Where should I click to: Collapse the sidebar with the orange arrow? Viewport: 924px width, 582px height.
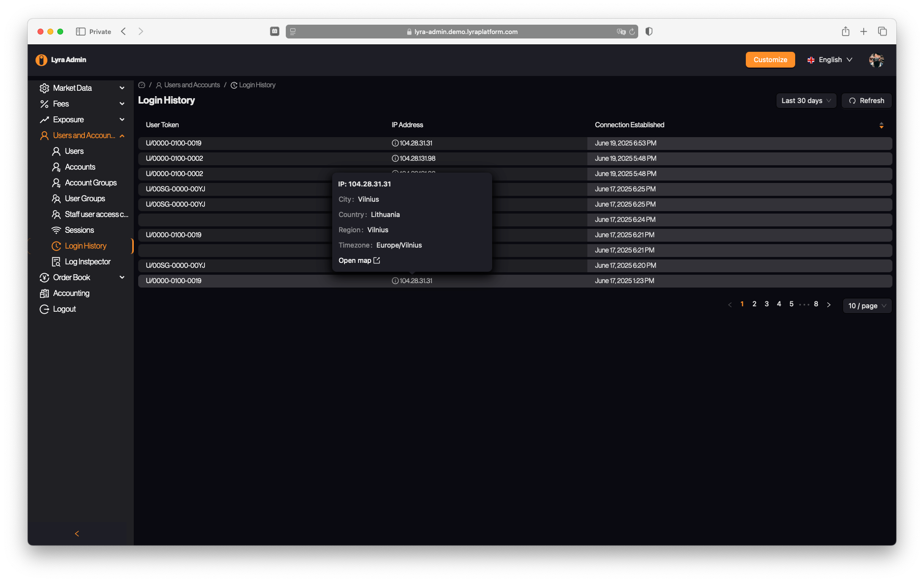[x=77, y=533]
